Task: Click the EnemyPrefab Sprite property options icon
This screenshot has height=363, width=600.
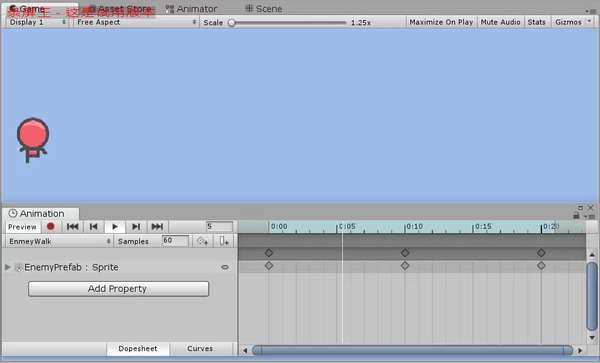Action: [225, 267]
